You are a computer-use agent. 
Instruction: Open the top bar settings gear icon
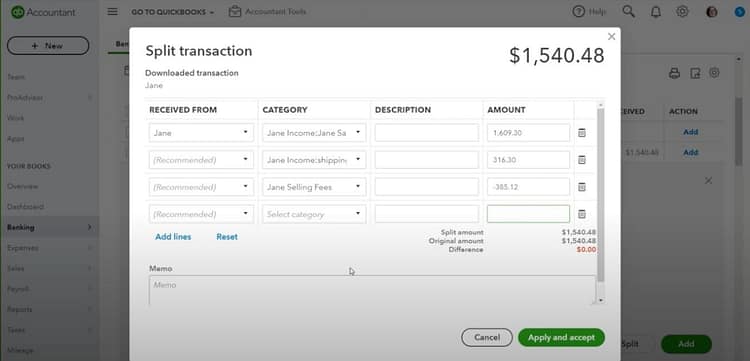pyautogui.click(x=682, y=11)
